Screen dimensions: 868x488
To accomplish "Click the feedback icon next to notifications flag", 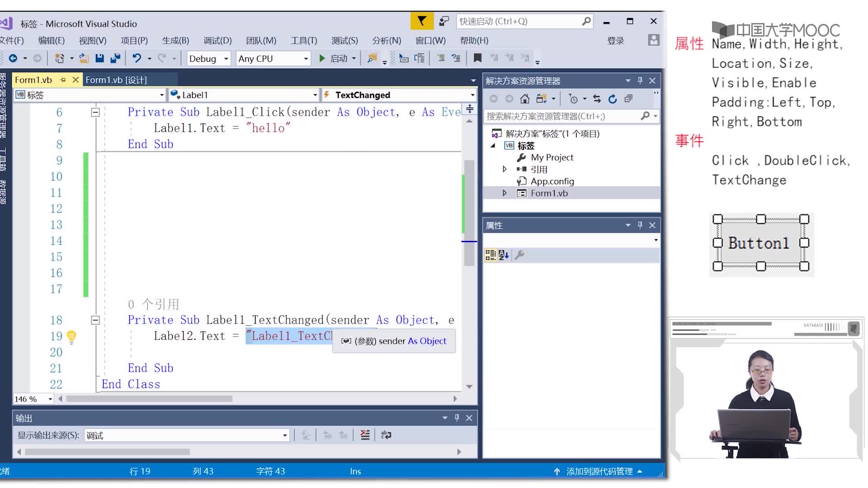I will pos(444,21).
